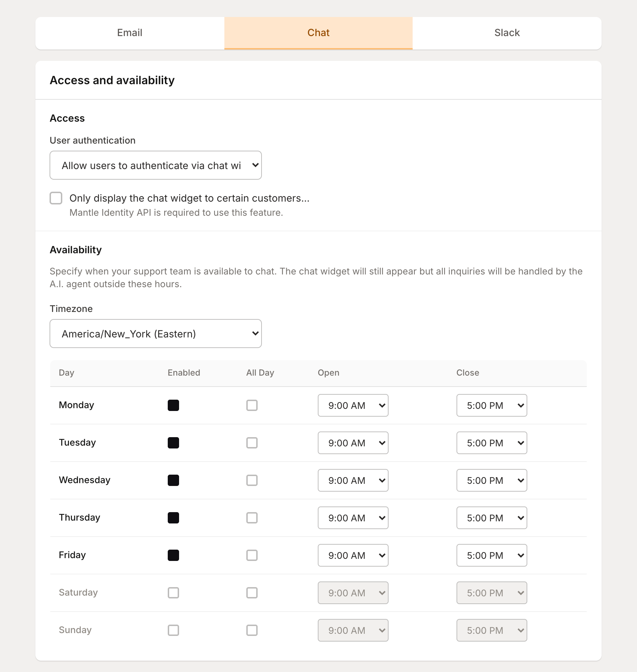Open Friday's opening time dropdown
Image resolution: width=637 pixels, height=672 pixels.
click(x=353, y=555)
